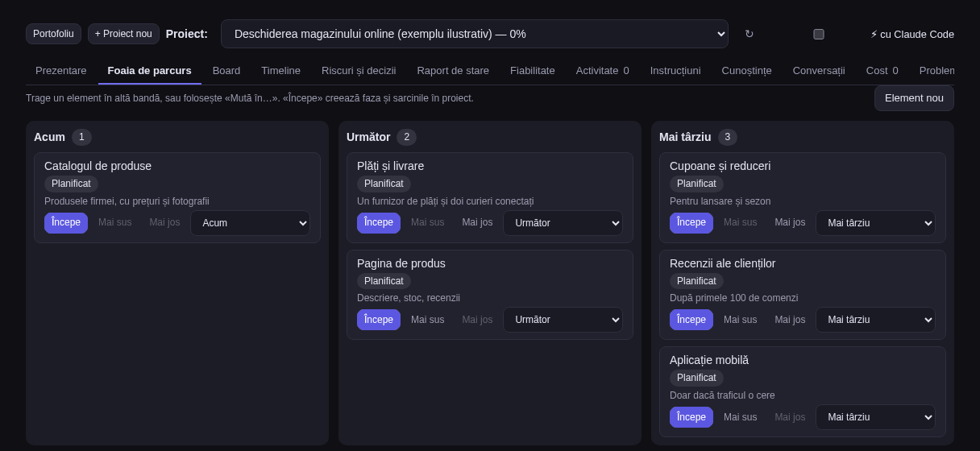Click the Cupoane și reduceri card title
Viewport: 980px width, 451px height.
pyautogui.click(x=720, y=166)
